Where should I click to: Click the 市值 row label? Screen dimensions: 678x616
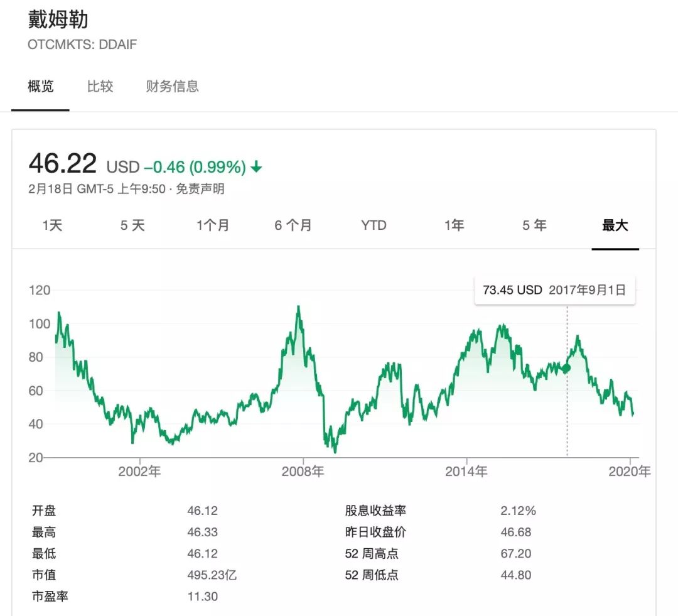[x=44, y=575]
